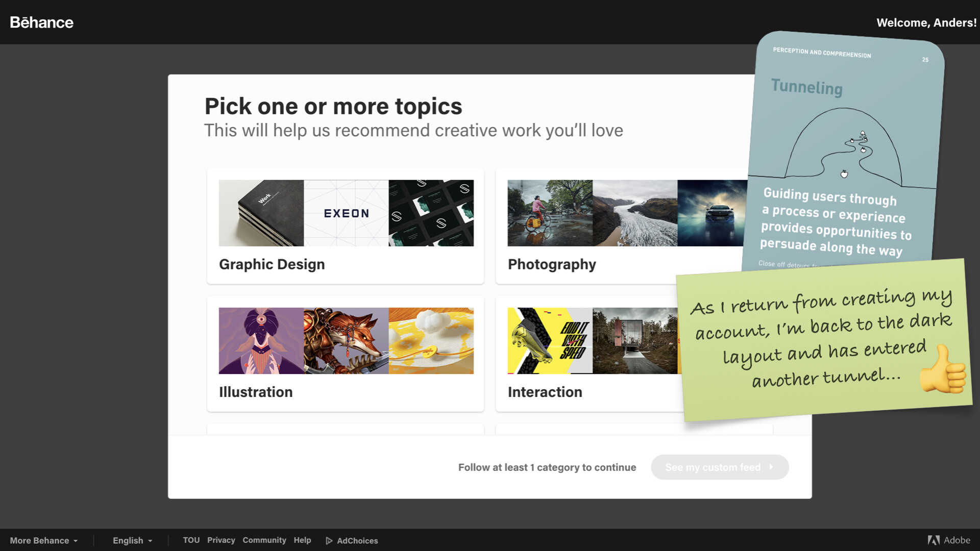Click the EXEON logo thumbnail
Viewport: 980px width, 551px height.
pyautogui.click(x=346, y=213)
